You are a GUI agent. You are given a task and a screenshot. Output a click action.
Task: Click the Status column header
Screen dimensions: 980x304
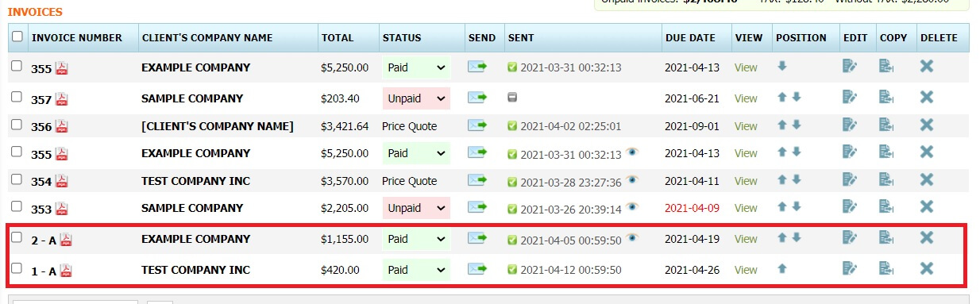click(x=402, y=37)
